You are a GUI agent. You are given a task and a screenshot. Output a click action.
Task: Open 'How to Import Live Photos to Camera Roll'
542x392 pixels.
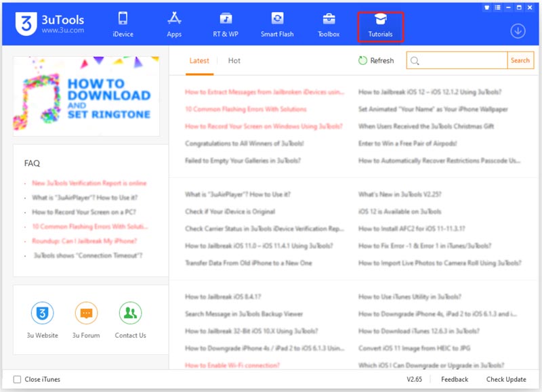point(440,263)
